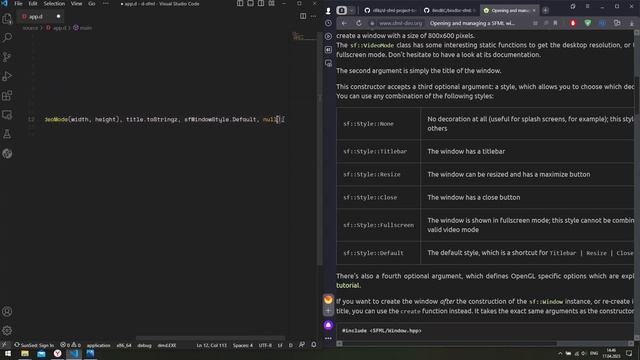Click the UTF-8 encoding status item
Screen dimensions: 640x360
(265, 345)
